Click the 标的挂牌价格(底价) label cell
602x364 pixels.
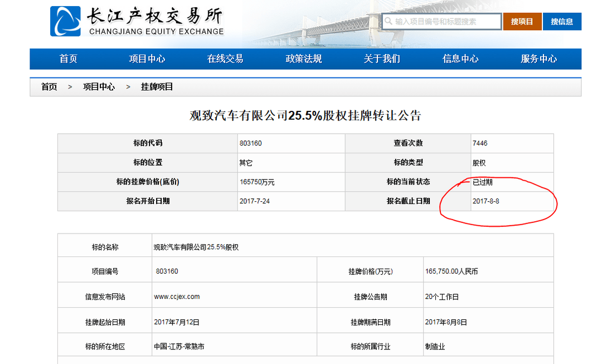coord(148,182)
